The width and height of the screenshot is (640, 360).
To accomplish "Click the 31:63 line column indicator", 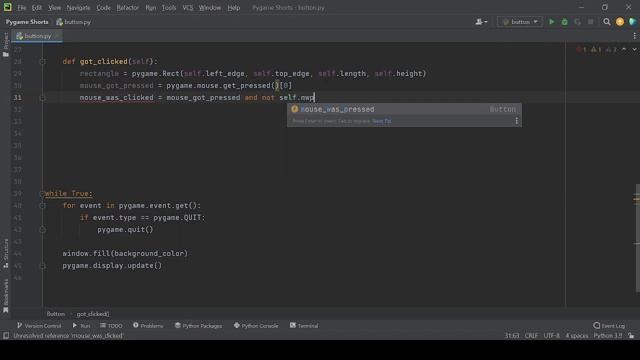I will click(x=512, y=336).
